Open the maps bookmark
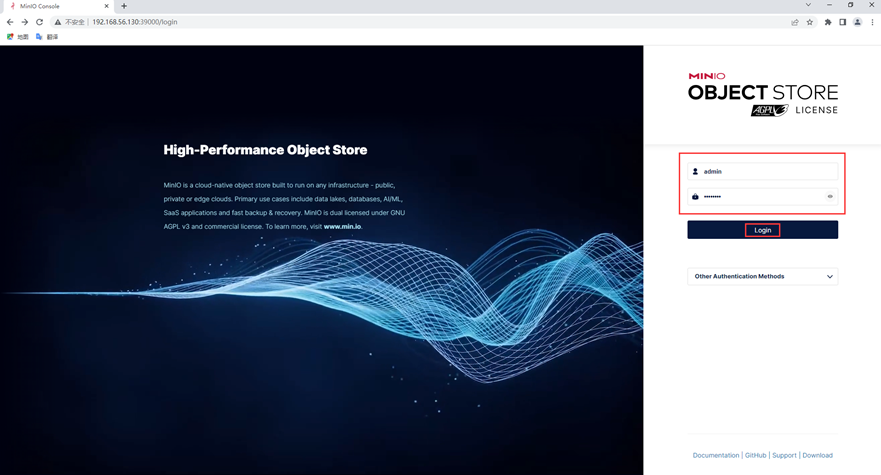This screenshot has width=881, height=475. 17,37
